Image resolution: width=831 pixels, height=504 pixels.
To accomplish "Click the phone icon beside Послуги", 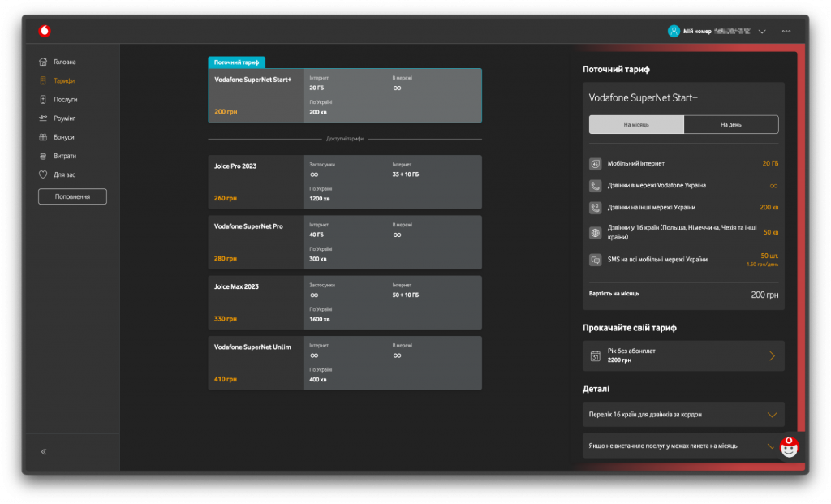I will click(43, 100).
